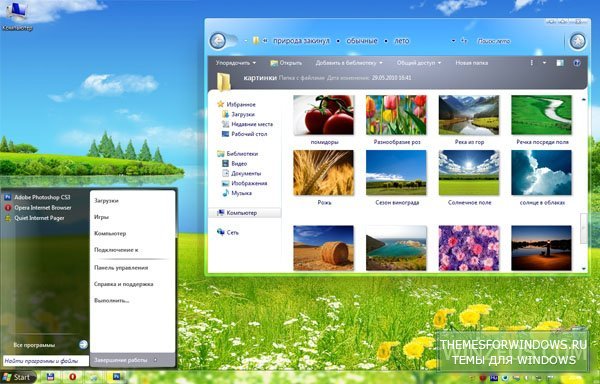Select 'лето' breadcrumb in address bar

tap(402, 41)
